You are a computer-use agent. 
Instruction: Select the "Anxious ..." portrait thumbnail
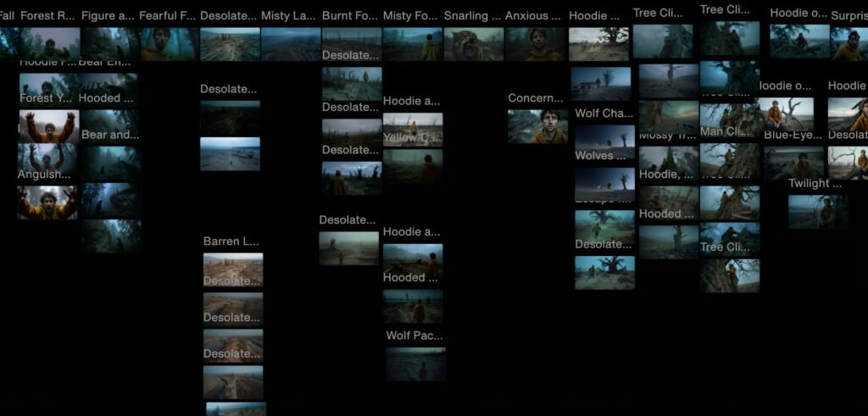point(535,44)
